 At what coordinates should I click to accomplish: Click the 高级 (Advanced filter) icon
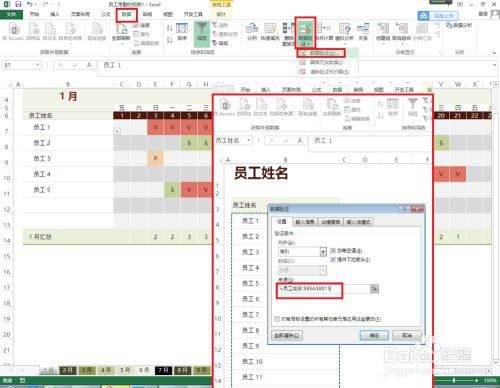(220, 43)
